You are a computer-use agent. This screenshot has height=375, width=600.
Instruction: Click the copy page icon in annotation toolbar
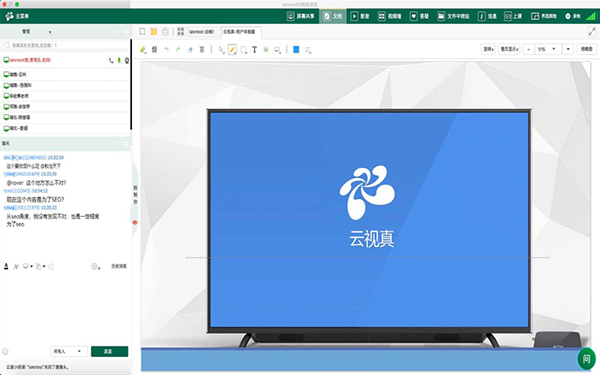pos(154,49)
